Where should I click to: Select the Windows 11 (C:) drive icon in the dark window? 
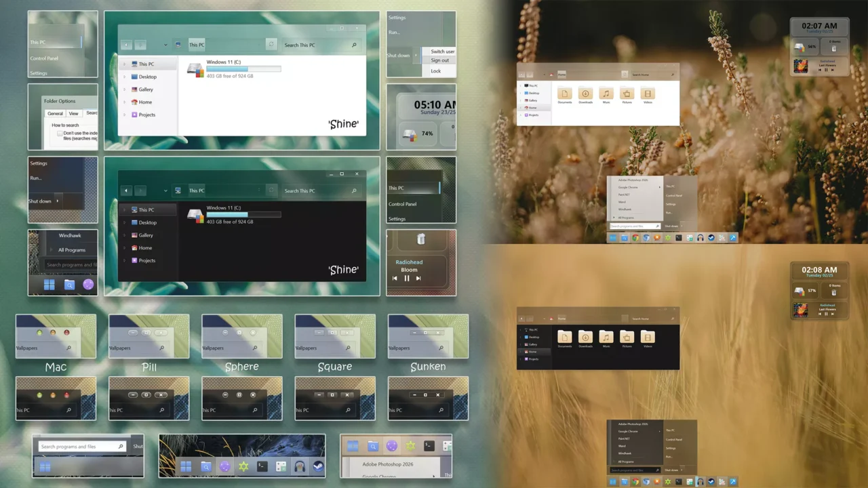(x=195, y=215)
